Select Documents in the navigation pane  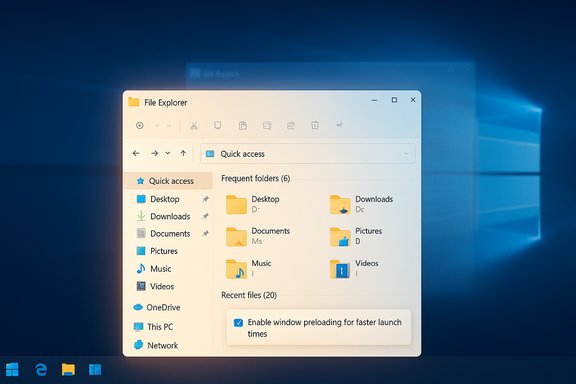pyautogui.click(x=169, y=234)
